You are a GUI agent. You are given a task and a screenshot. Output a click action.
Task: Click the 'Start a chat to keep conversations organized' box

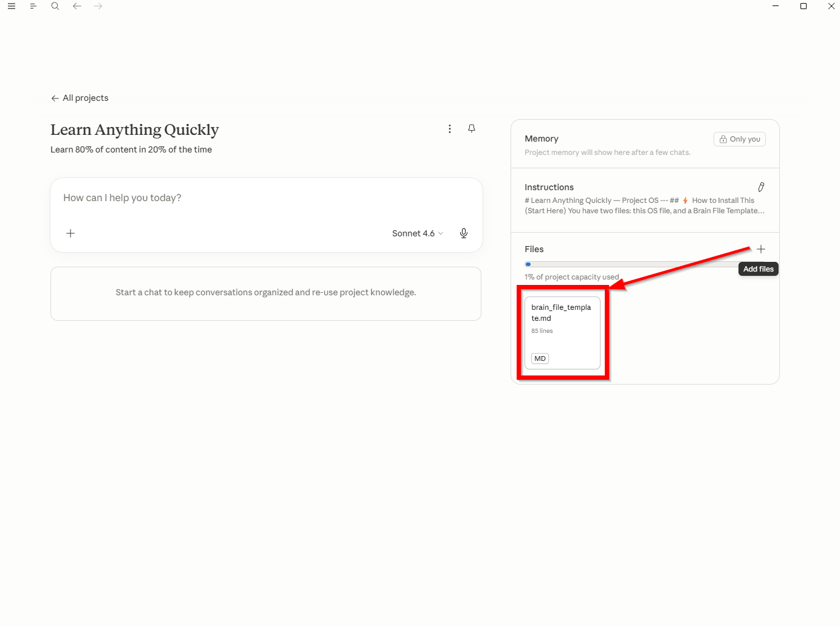[266, 293]
